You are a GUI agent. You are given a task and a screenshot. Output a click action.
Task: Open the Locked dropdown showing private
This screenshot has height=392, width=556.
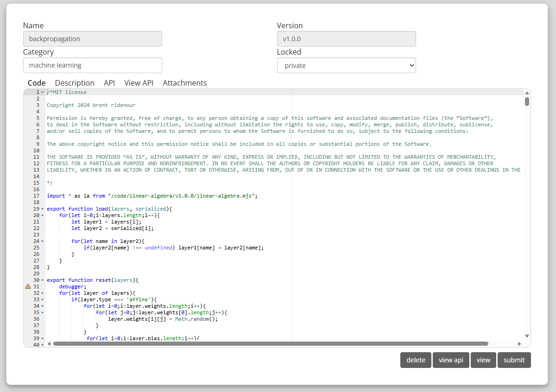click(x=346, y=66)
